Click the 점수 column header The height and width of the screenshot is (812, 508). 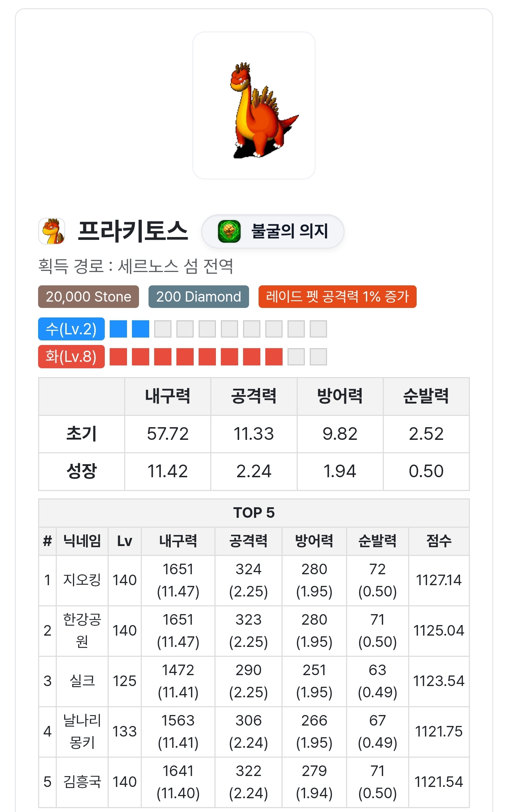click(439, 541)
